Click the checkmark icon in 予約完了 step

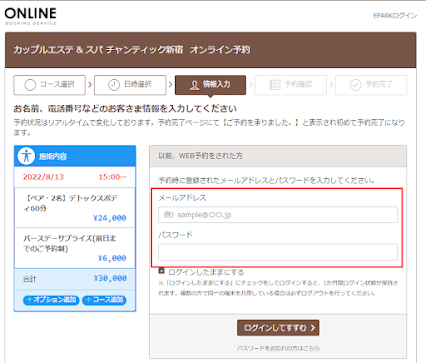[x=355, y=85]
